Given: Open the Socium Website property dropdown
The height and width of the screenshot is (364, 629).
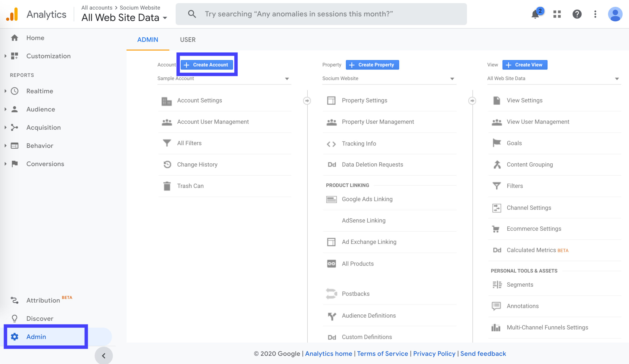Looking at the screenshot, I should (x=389, y=79).
